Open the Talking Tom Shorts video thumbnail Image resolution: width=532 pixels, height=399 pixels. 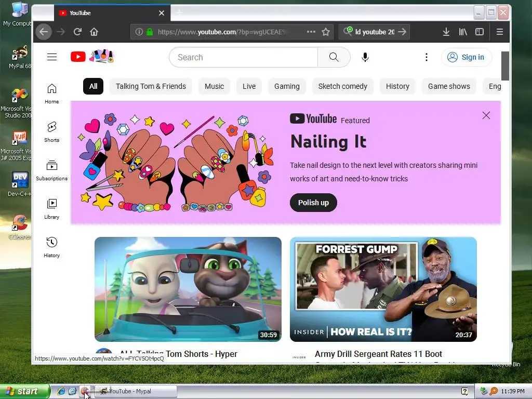(188, 289)
